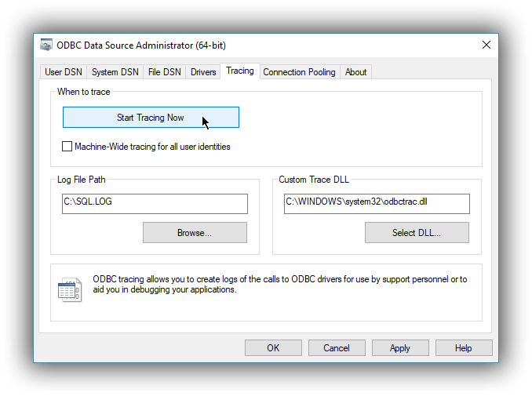Viewport: 532px width, 396px height.
Task: Go to the Drivers tab
Action: 203,72
